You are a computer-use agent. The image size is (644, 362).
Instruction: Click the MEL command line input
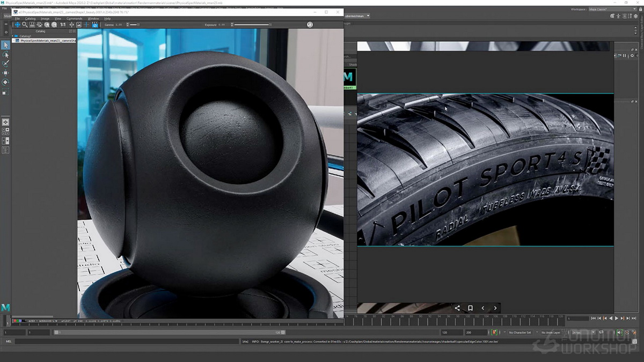coord(127,341)
